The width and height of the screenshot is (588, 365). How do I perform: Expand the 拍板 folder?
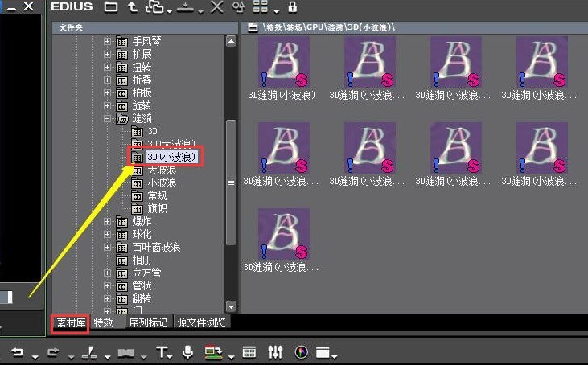pyautogui.click(x=107, y=93)
